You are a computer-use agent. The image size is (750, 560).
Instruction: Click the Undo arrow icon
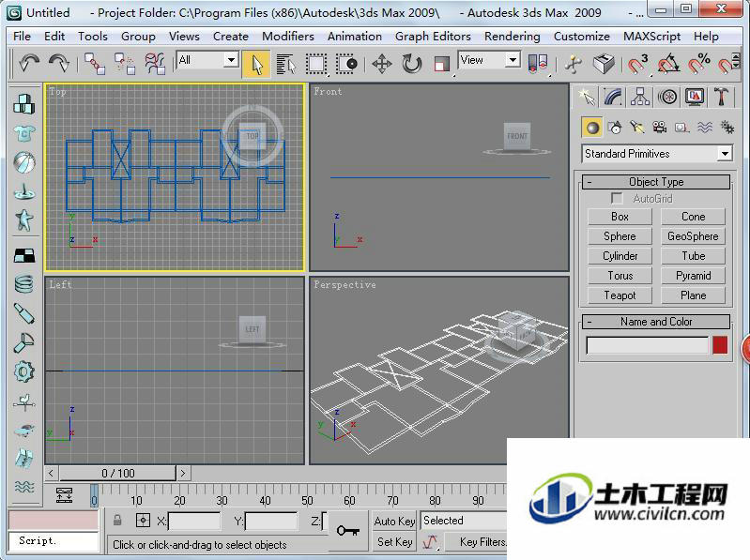click(x=29, y=63)
